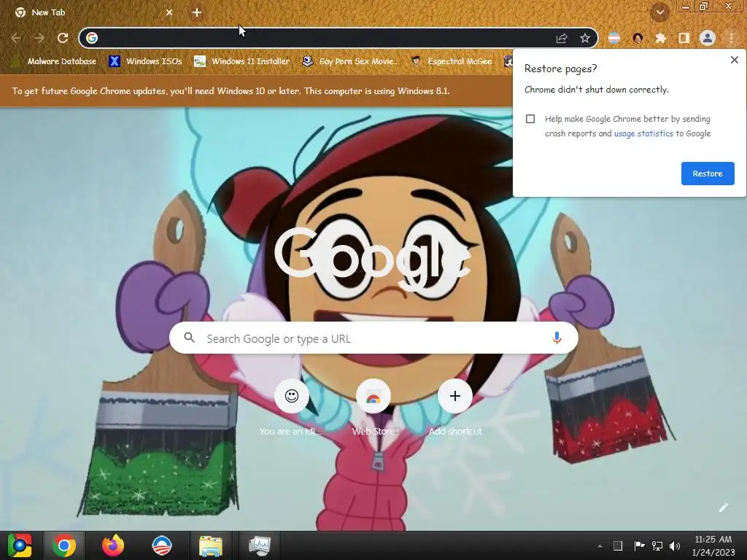Screen dimensions: 747x560
Task: Open the Windows ISOs bookmark
Action: tap(145, 61)
